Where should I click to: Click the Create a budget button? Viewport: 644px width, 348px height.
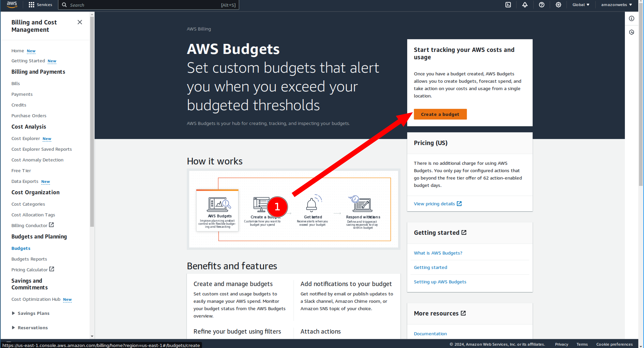[439, 114]
